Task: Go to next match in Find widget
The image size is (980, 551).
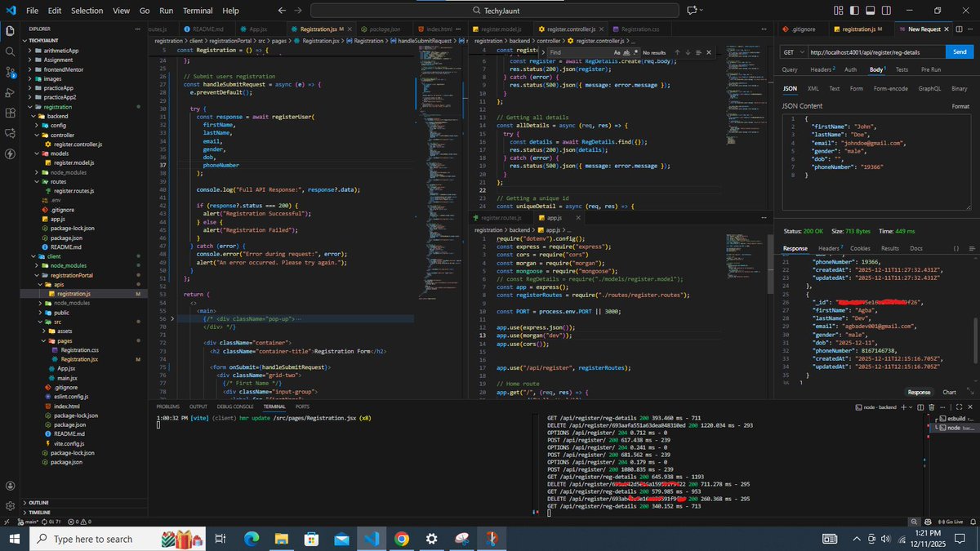Action: point(687,52)
